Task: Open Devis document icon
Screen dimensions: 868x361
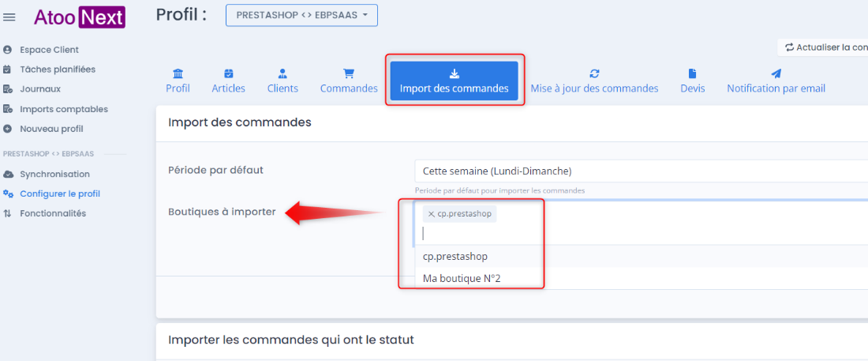Action: (x=692, y=73)
